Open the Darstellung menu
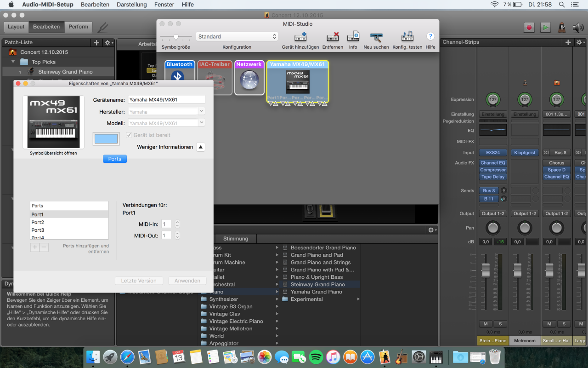The width and height of the screenshot is (588, 368). click(132, 5)
